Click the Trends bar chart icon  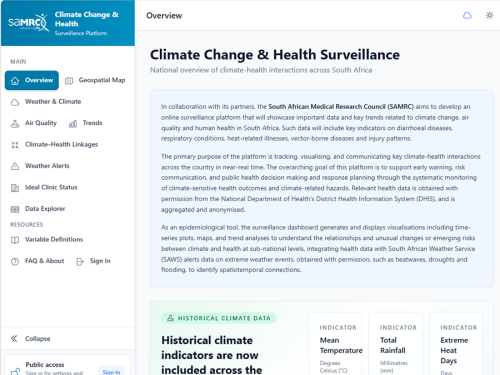[x=73, y=124]
